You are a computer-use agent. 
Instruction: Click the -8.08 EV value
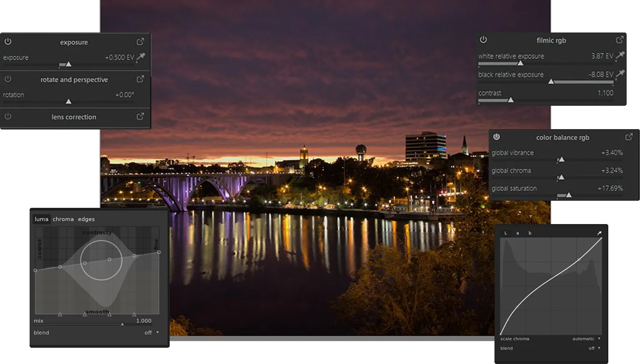[x=601, y=74]
